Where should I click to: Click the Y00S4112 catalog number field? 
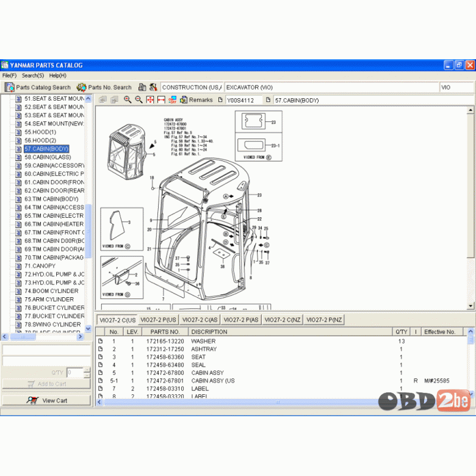(243, 100)
